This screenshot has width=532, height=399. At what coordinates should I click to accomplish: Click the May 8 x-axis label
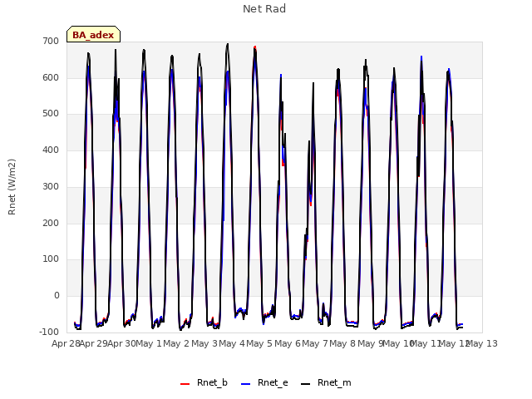click(342, 343)
